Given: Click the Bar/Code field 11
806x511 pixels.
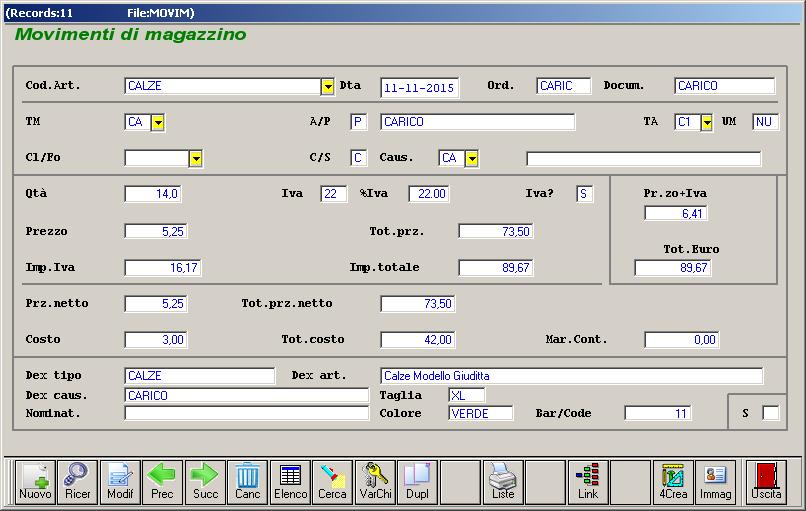Looking at the screenshot, I should [x=658, y=413].
